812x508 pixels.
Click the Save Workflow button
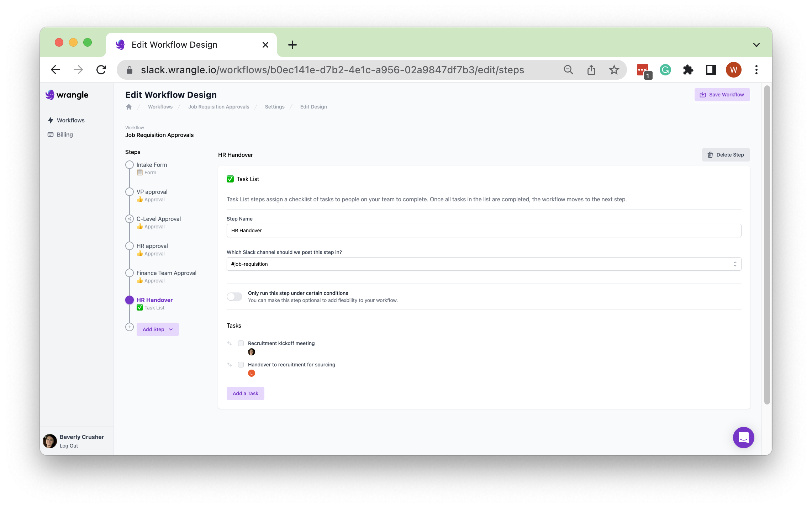pos(722,95)
